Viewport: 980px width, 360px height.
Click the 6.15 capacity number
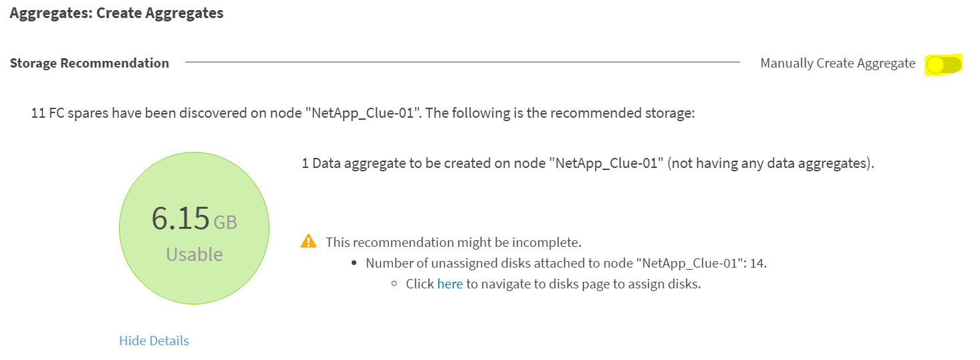tap(180, 219)
